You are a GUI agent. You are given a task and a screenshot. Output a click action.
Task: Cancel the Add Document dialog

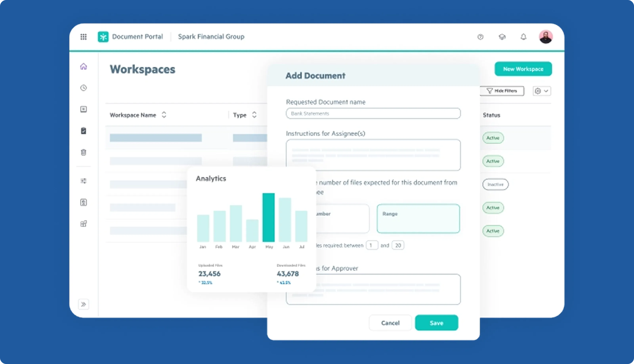tap(390, 322)
